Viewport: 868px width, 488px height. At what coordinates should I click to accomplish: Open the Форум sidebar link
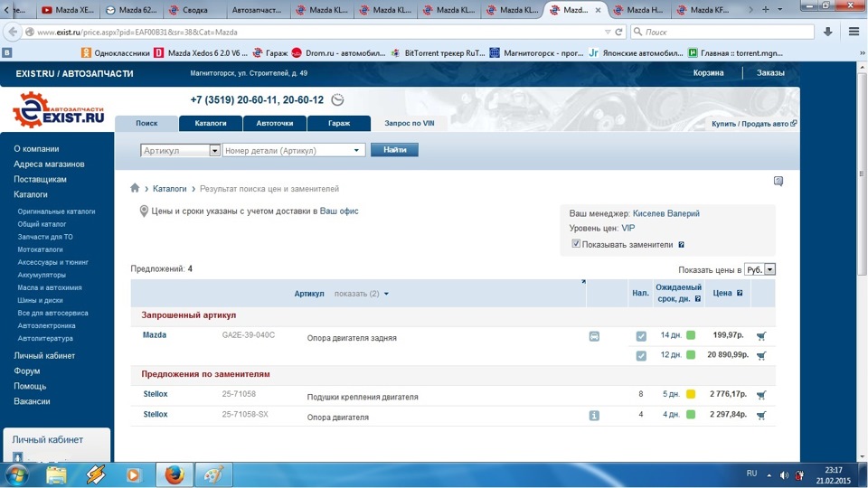coord(26,371)
